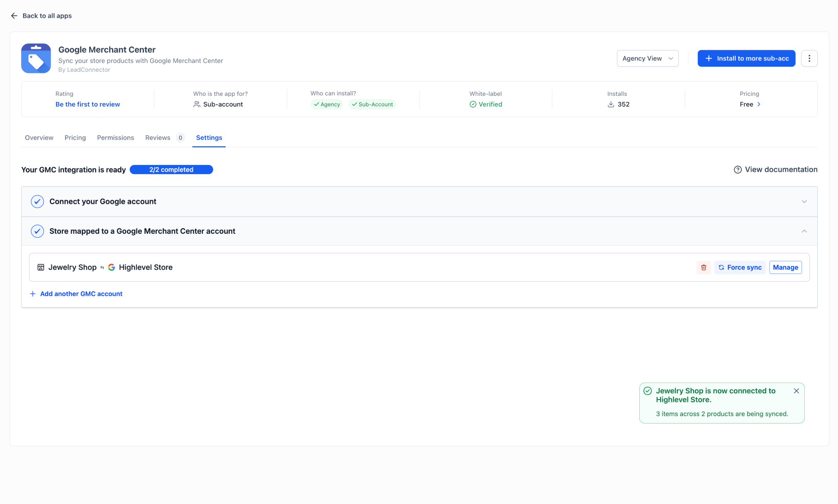
Task: Collapse the Store mapped to GMC account section
Action: click(804, 231)
